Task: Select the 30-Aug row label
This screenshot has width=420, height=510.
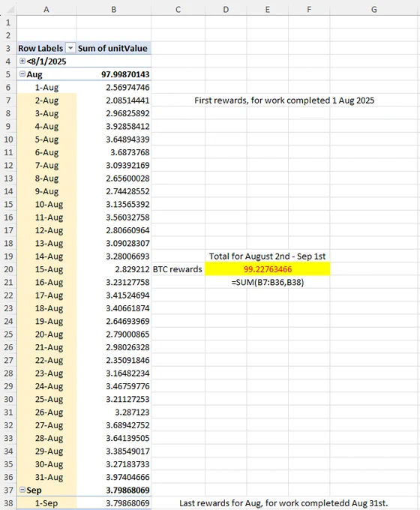Action: pos(49,464)
